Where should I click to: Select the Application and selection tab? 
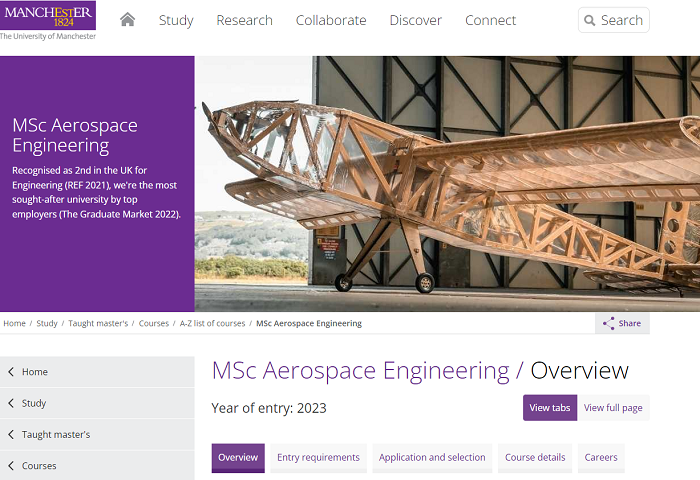[432, 458]
